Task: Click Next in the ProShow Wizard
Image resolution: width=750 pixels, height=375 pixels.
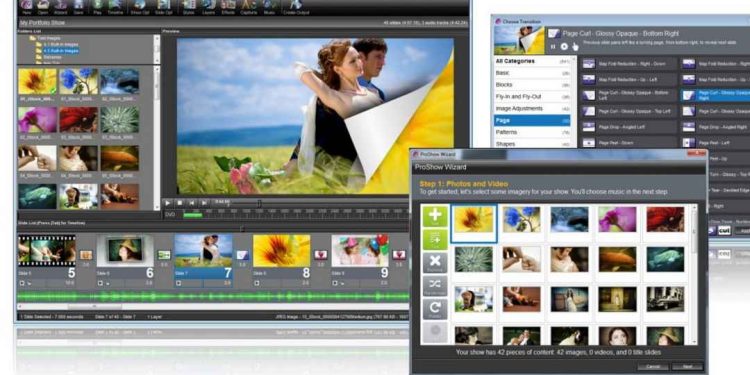Action: tap(687, 366)
